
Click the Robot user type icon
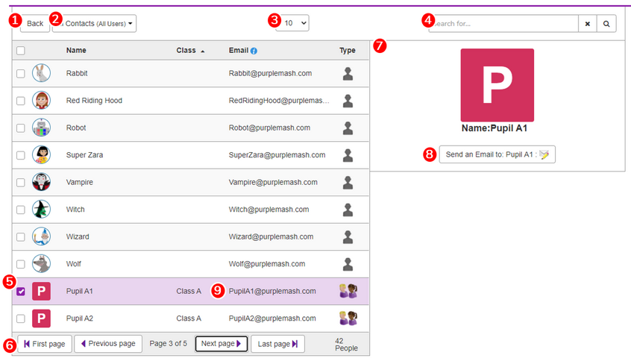coord(348,128)
